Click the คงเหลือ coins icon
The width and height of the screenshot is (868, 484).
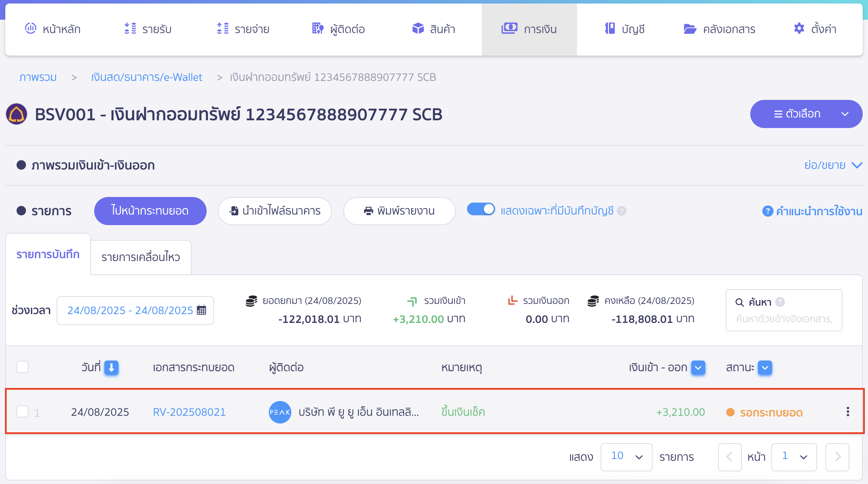pos(593,301)
